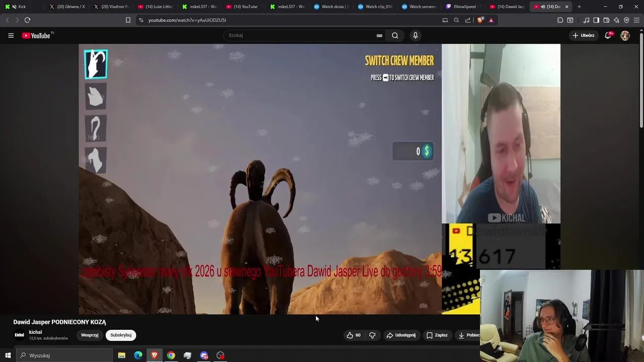The image size is (644, 362).
Task: Open the Brave Shields lion icon
Action: click(x=480, y=20)
